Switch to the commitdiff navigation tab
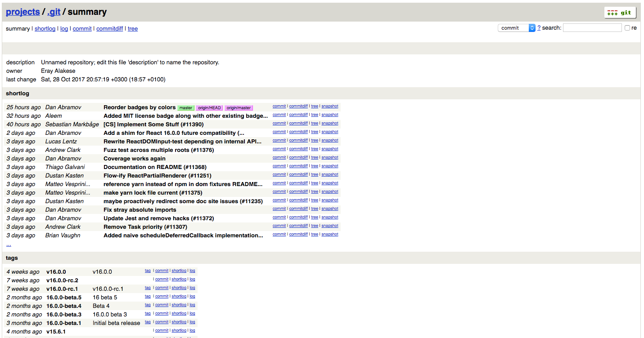644x338 pixels. click(x=110, y=29)
